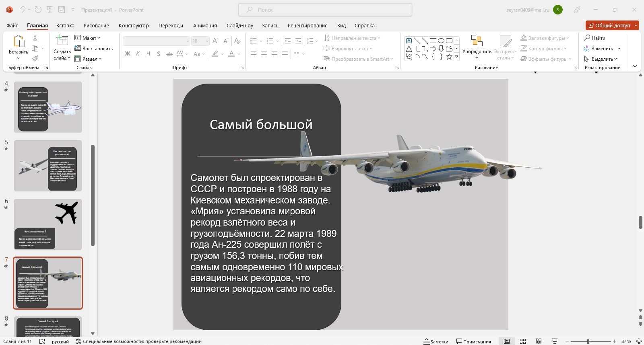Start slideshow from status bar icon
This screenshot has height=345, width=644.
pyautogui.click(x=555, y=341)
